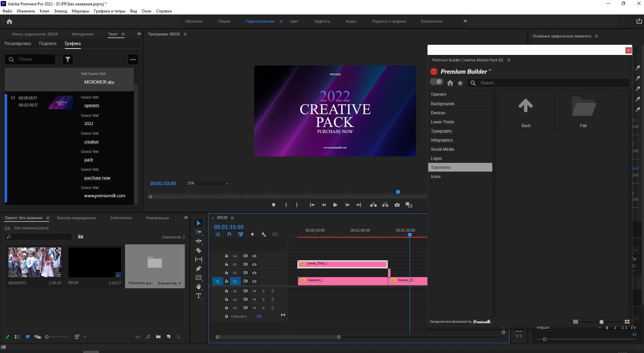Adjust Premium Builder thumbnail size slider

point(601,322)
